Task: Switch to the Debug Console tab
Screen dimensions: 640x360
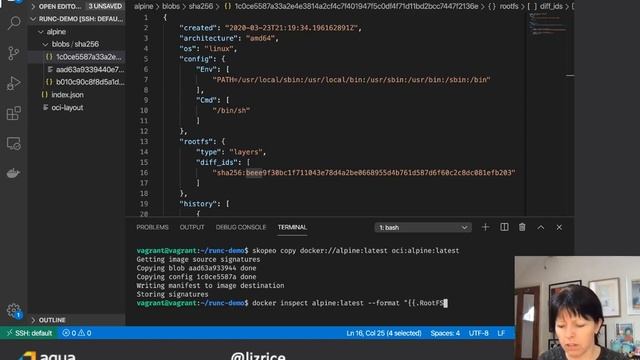Action: [241, 227]
